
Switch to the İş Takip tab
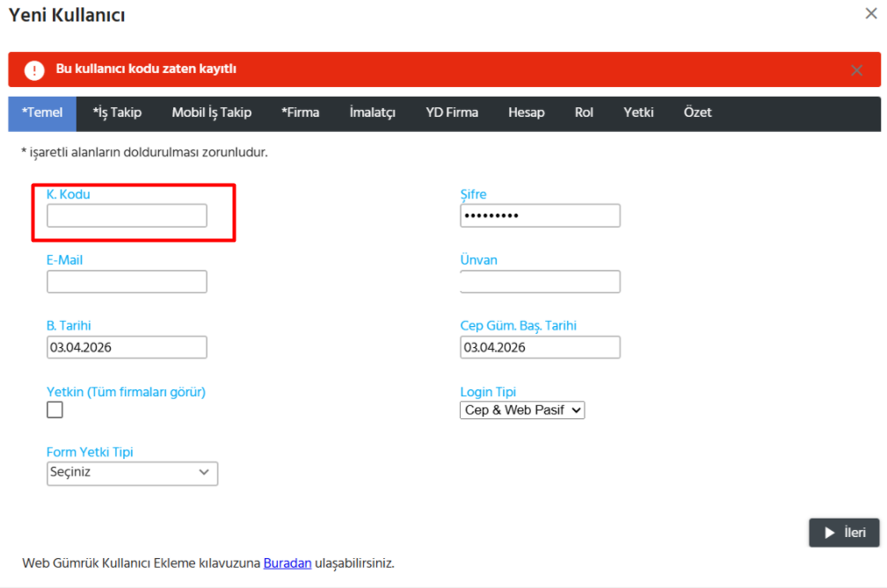tap(117, 113)
